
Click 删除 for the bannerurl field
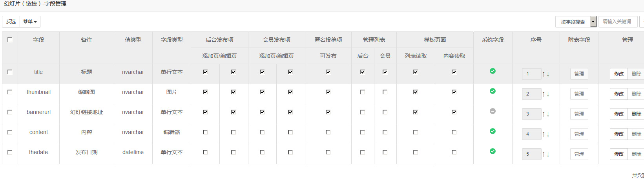[x=636, y=114]
